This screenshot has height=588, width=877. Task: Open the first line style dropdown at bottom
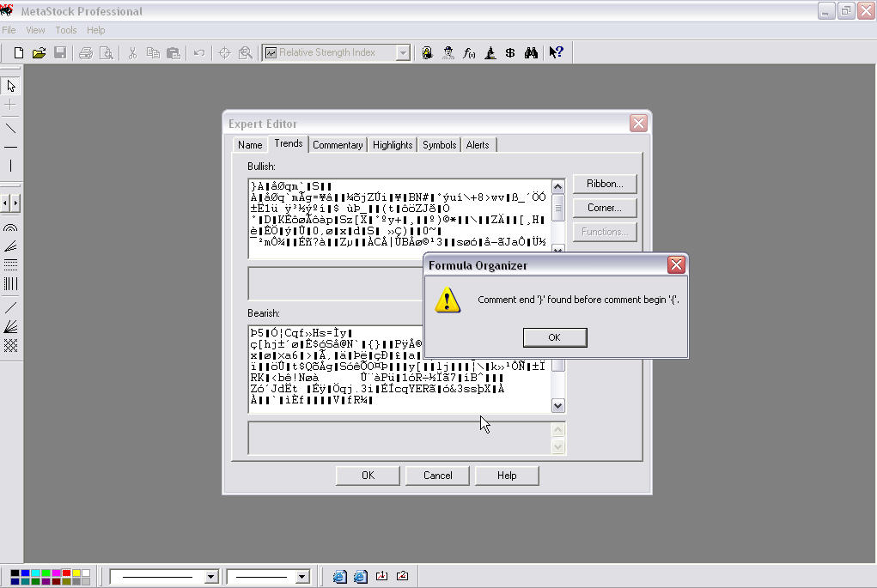[210, 576]
